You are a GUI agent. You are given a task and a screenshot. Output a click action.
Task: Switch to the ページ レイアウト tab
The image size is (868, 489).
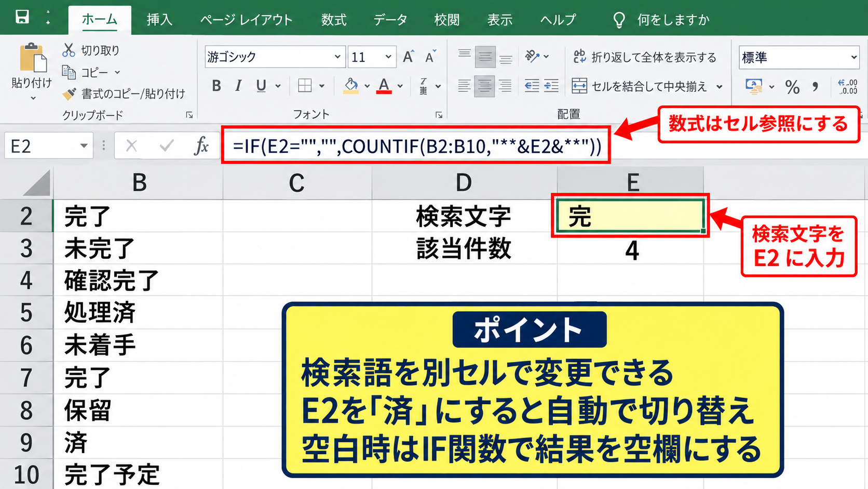click(247, 20)
